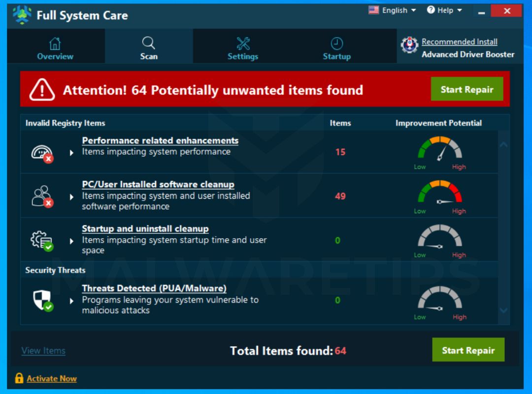Click the Advanced Driver Booster rocket icon

click(x=409, y=45)
